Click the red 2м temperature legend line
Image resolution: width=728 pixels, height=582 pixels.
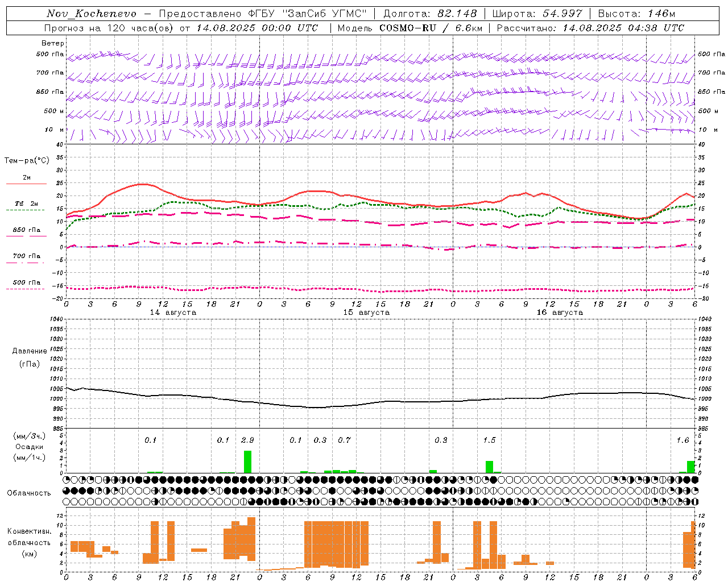click(26, 184)
